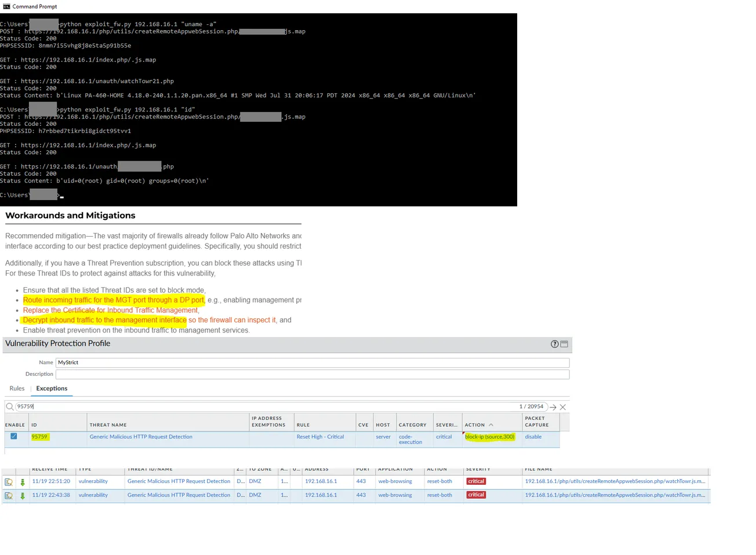The width and height of the screenshot is (756, 555).
Task: Select the Exceptions tab
Action: pyautogui.click(x=51, y=388)
